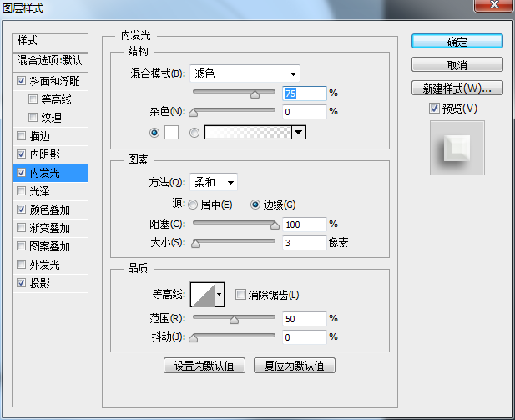Open the 描边 style settings
515x420 pixels.
click(x=40, y=136)
